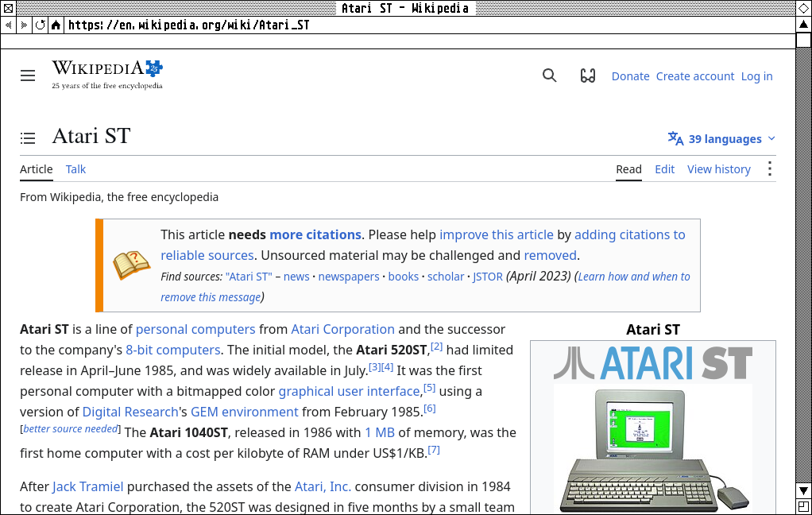Open the '8-bit computers' link
Image resolution: width=812 pixels, height=515 pixels.
173,350
